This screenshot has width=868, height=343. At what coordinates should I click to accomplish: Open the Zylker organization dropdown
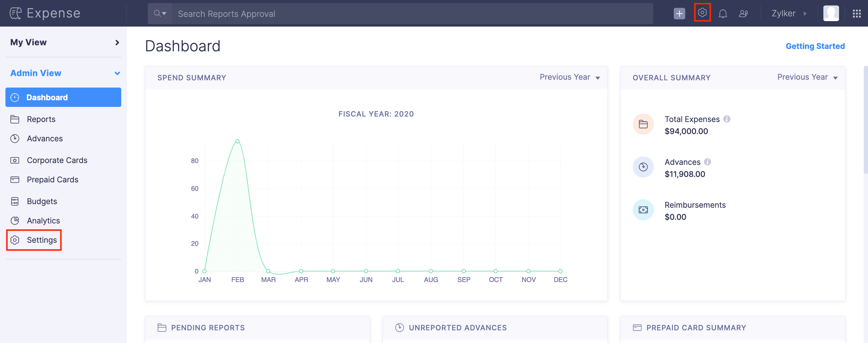pos(789,13)
